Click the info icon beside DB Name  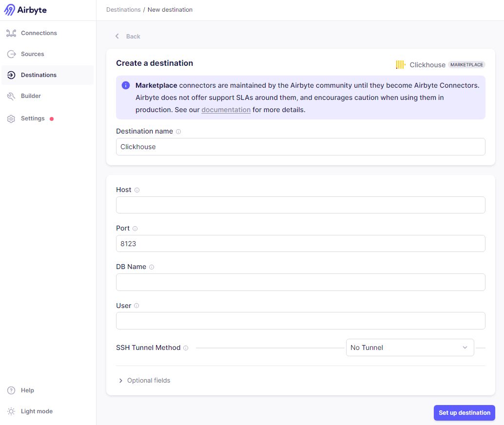click(x=152, y=267)
